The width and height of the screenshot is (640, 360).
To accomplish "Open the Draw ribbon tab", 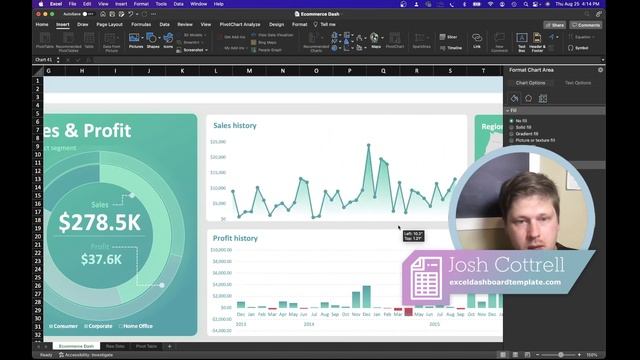I will pos(82,24).
